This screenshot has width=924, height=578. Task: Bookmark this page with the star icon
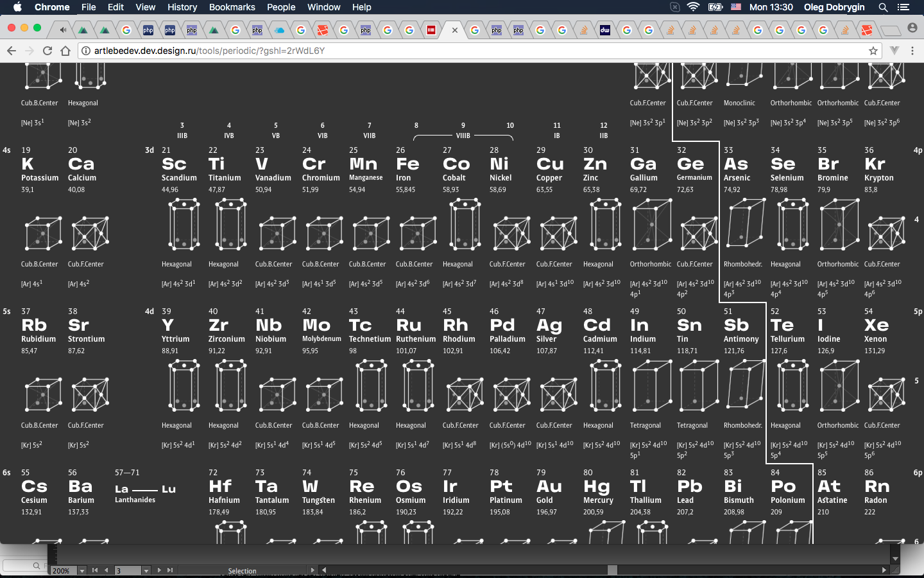point(873,51)
